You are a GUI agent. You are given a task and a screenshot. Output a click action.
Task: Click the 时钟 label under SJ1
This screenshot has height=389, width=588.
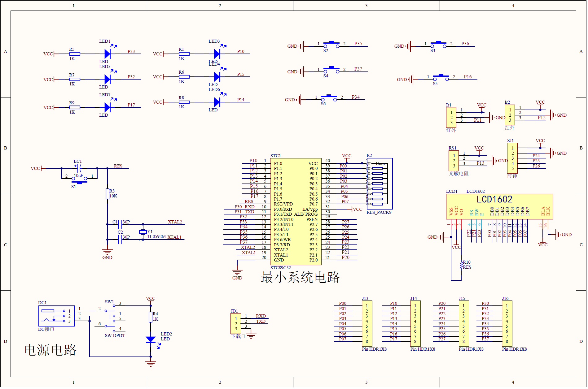pyautogui.click(x=512, y=176)
